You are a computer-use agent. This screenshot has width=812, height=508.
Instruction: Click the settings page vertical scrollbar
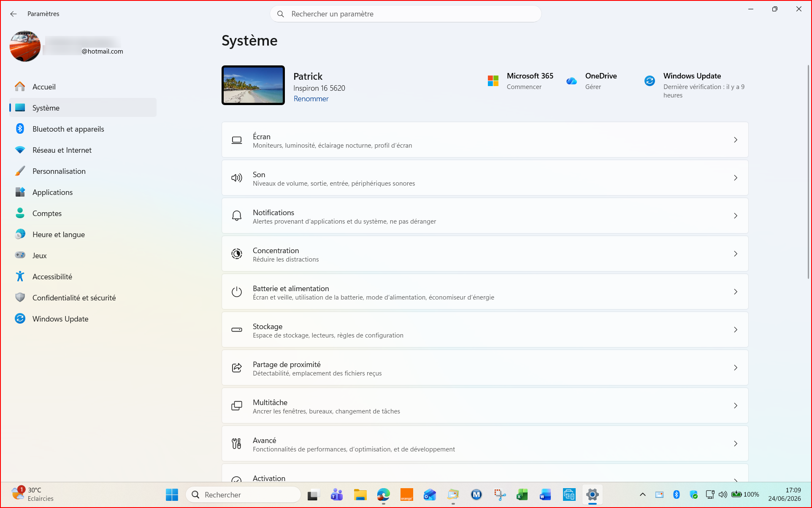[808, 172]
